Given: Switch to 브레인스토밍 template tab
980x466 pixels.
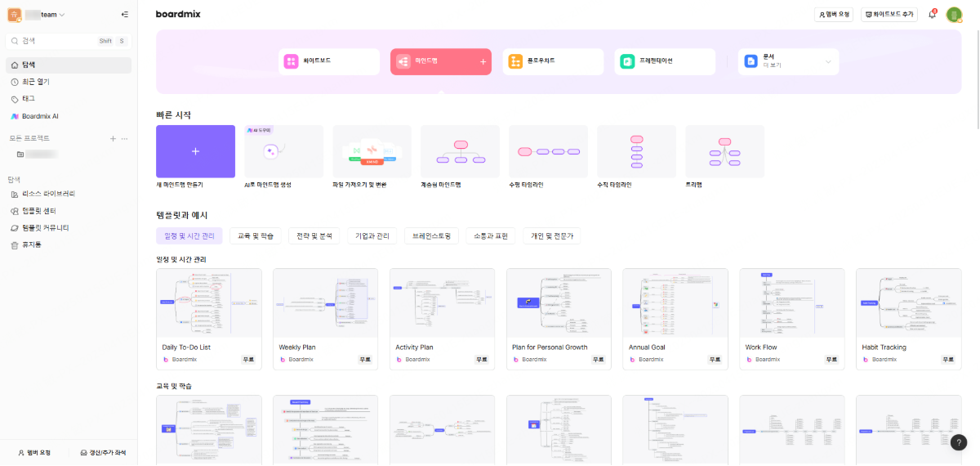Looking at the screenshot, I should point(433,236).
